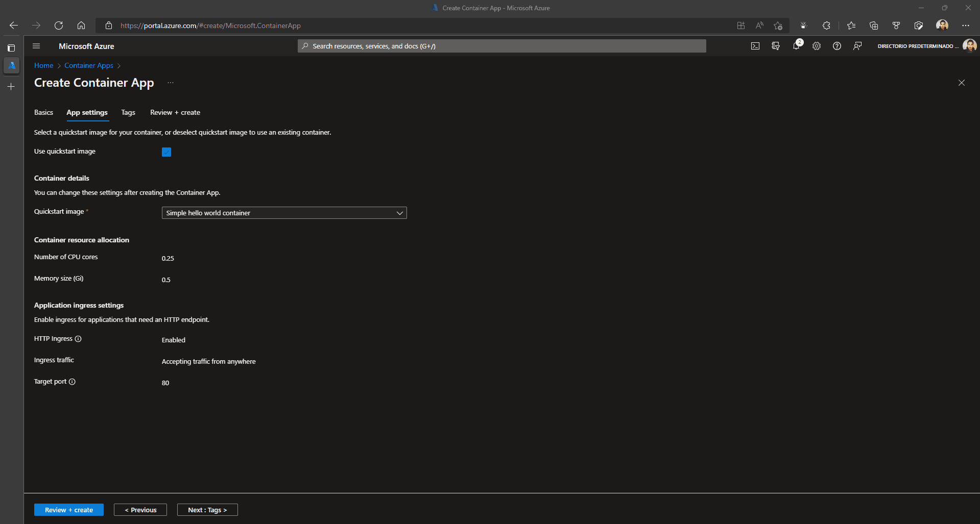Open Azure help question mark icon
Image resolution: width=980 pixels, height=524 pixels.
click(837, 46)
